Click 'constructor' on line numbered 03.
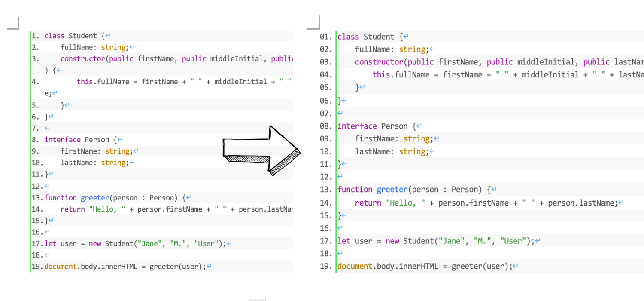 tap(379, 62)
